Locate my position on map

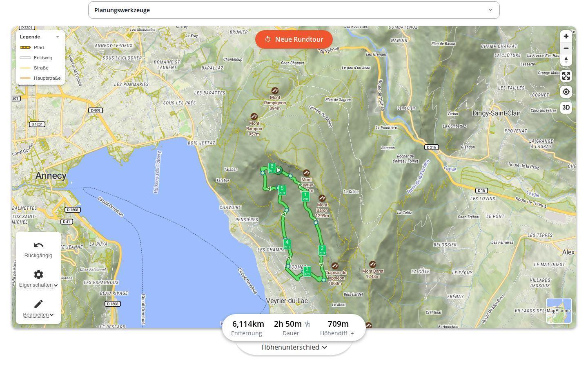(566, 92)
